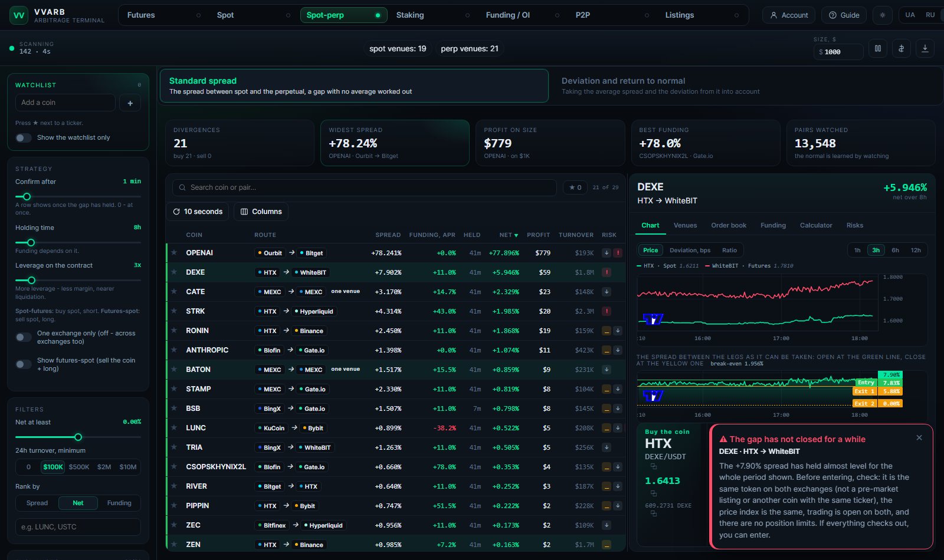Viewport: 944px width, 560px height.
Task: Focus the Search coin or pair field
Action: [365, 187]
